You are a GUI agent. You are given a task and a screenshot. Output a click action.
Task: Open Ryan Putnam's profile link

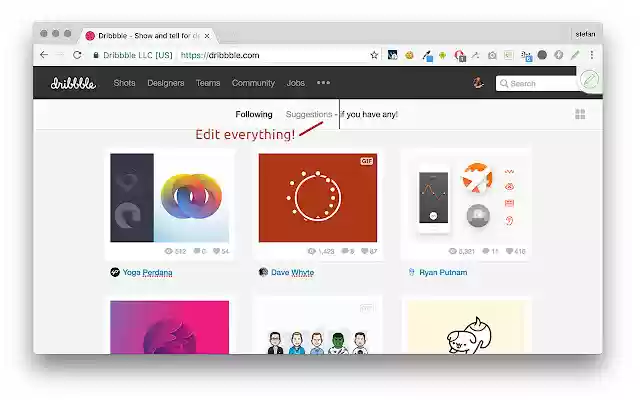(443, 272)
